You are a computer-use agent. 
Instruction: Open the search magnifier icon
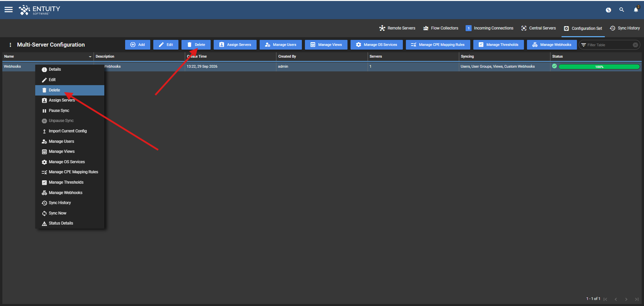point(622,10)
